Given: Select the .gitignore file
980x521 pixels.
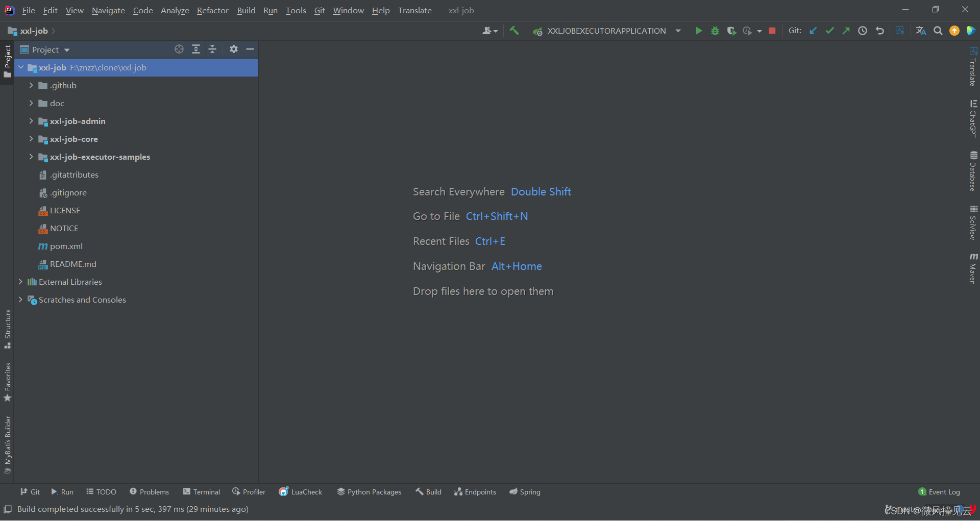Looking at the screenshot, I should 68,192.
